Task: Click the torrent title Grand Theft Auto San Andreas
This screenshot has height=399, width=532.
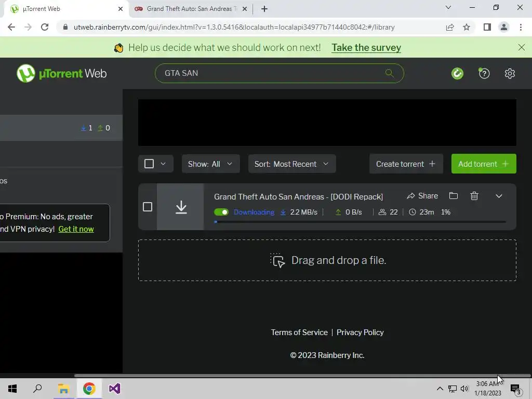Action: point(299,197)
